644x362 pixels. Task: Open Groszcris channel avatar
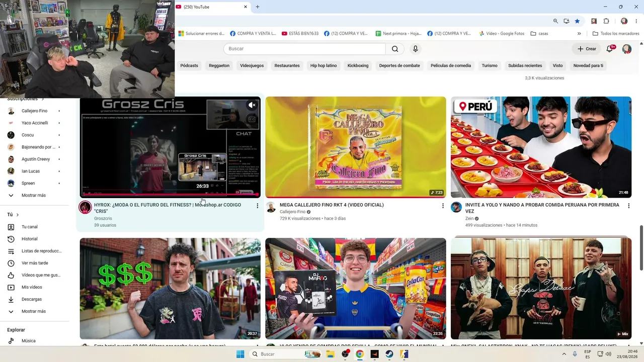(85, 208)
